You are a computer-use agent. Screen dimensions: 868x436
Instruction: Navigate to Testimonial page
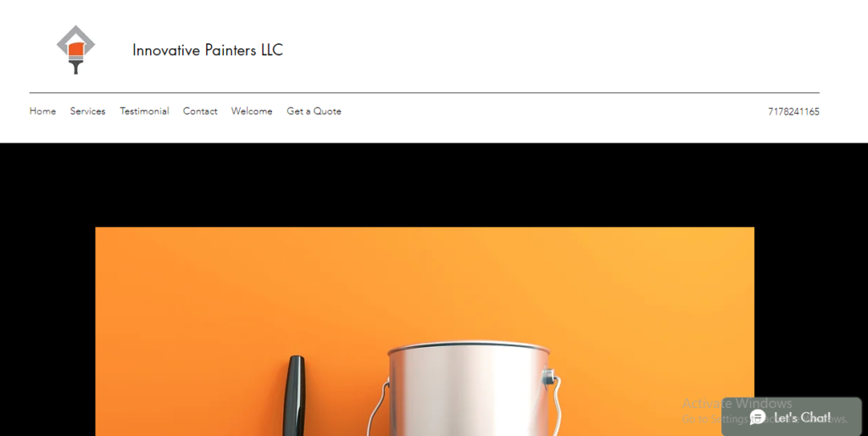144,111
